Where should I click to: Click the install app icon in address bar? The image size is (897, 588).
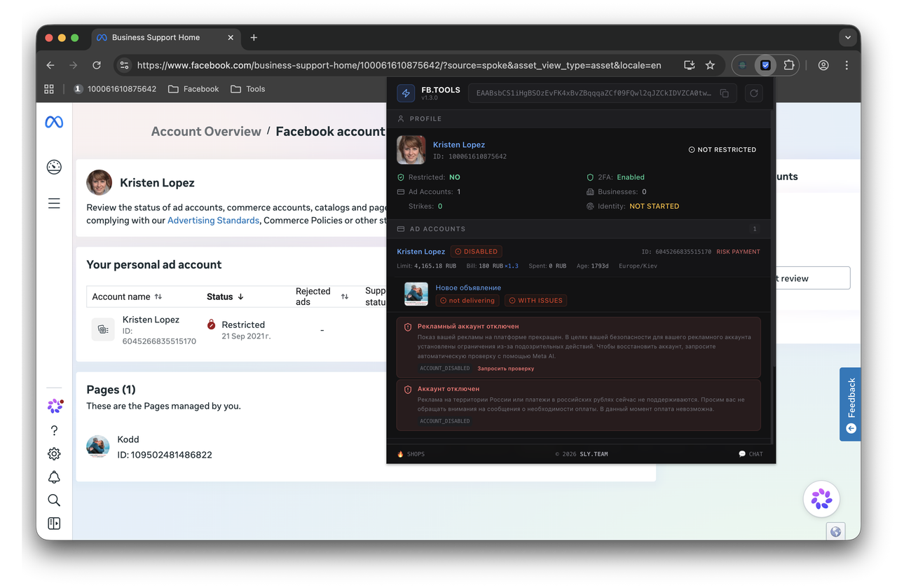[690, 65]
